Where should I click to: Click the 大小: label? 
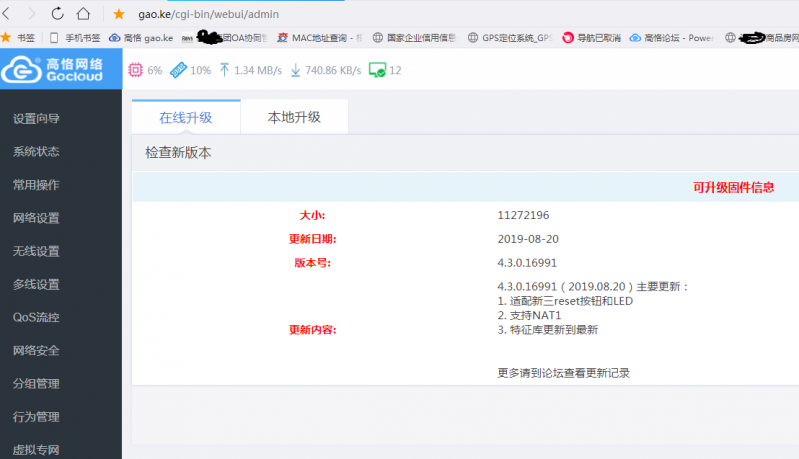coord(312,215)
